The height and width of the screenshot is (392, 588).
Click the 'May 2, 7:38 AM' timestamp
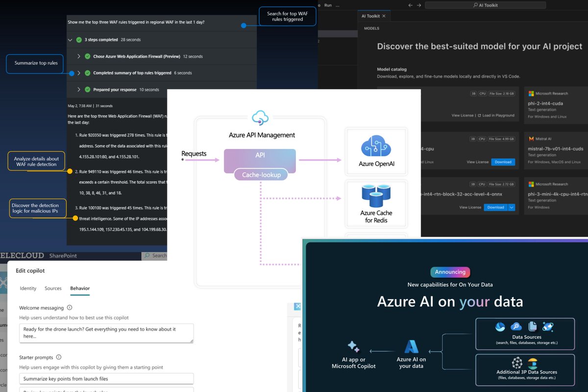(80, 106)
